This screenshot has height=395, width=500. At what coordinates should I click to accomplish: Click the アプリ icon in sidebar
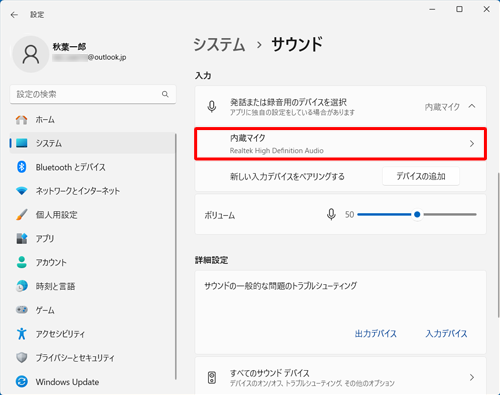coord(22,238)
